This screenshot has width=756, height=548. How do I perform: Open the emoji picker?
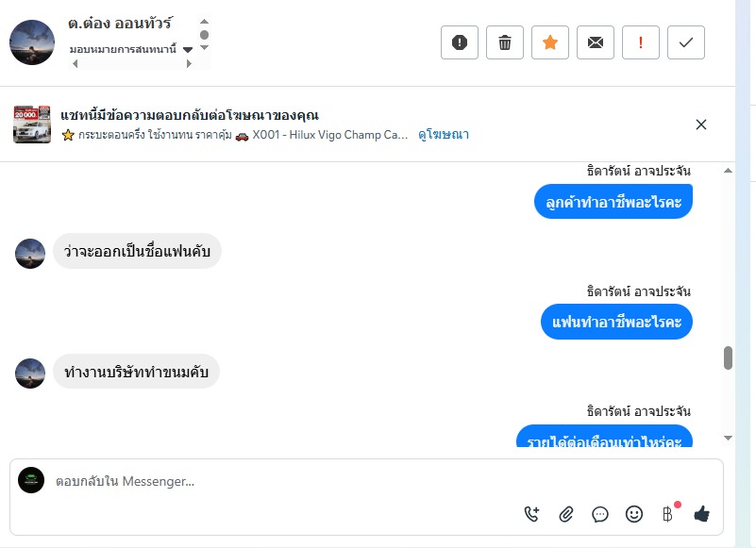[x=634, y=514]
